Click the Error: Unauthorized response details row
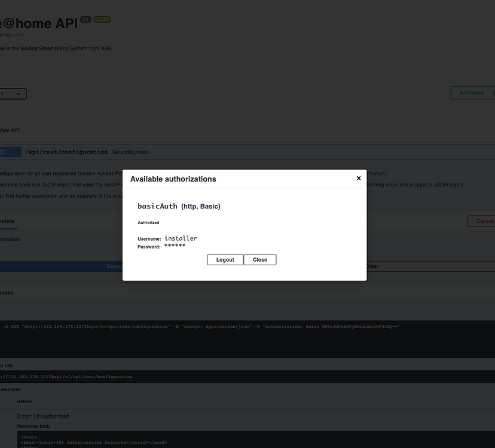The height and width of the screenshot is (448, 495). coord(43,416)
